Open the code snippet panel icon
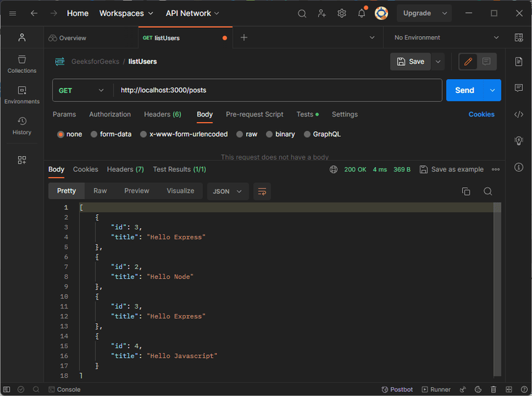The height and width of the screenshot is (396, 532). [x=518, y=114]
